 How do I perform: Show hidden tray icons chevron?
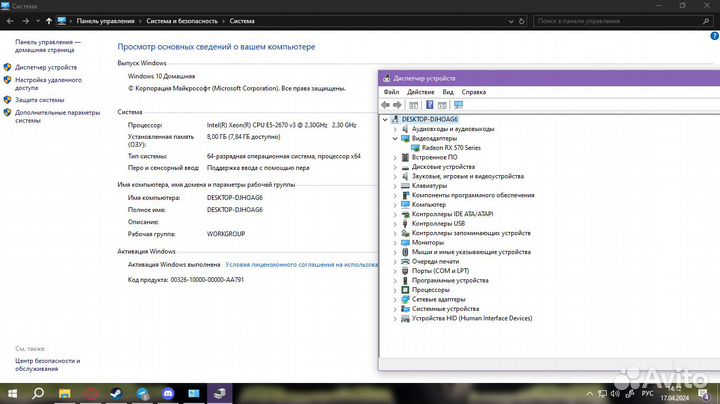589,394
